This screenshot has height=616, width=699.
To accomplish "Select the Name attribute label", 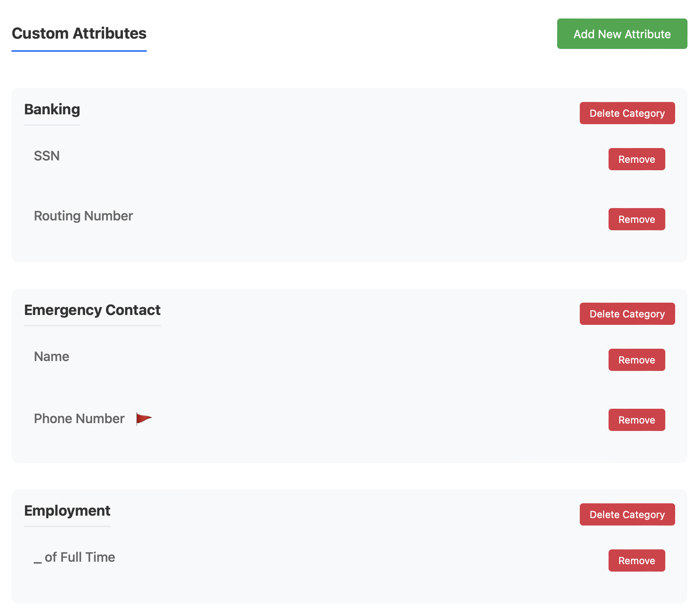I will click(x=51, y=357).
